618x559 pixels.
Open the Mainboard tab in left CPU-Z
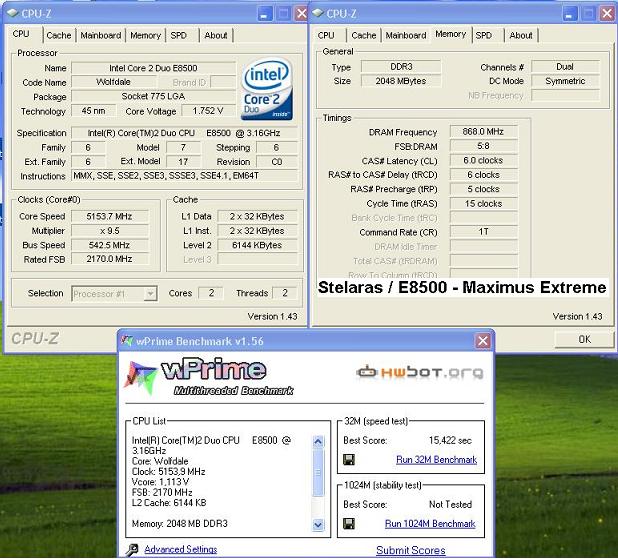[101, 35]
